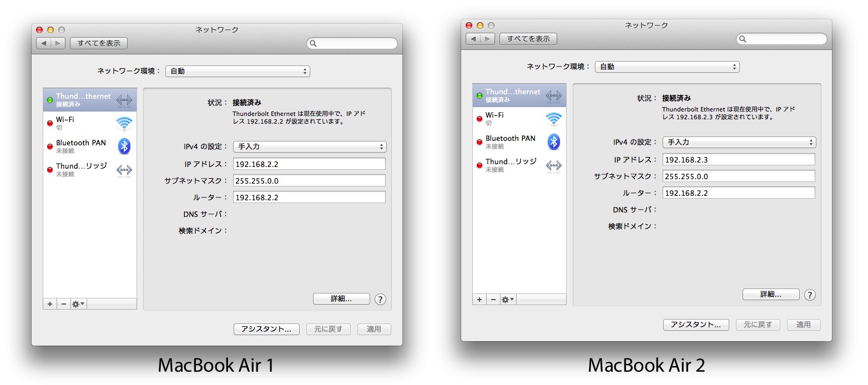Image resolution: width=868 pixels, height=385 pixels.
Task: Click back arrow in MacBook Air 1 window
Action: pyautogui.click(x=44, y=43)
